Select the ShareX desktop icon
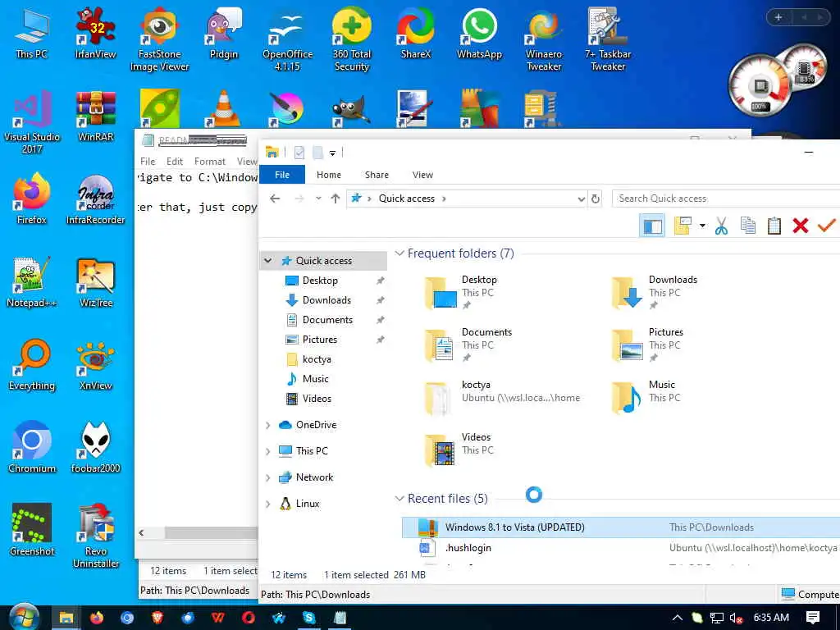This screenshot has height=630, width=840. (416, 33)
